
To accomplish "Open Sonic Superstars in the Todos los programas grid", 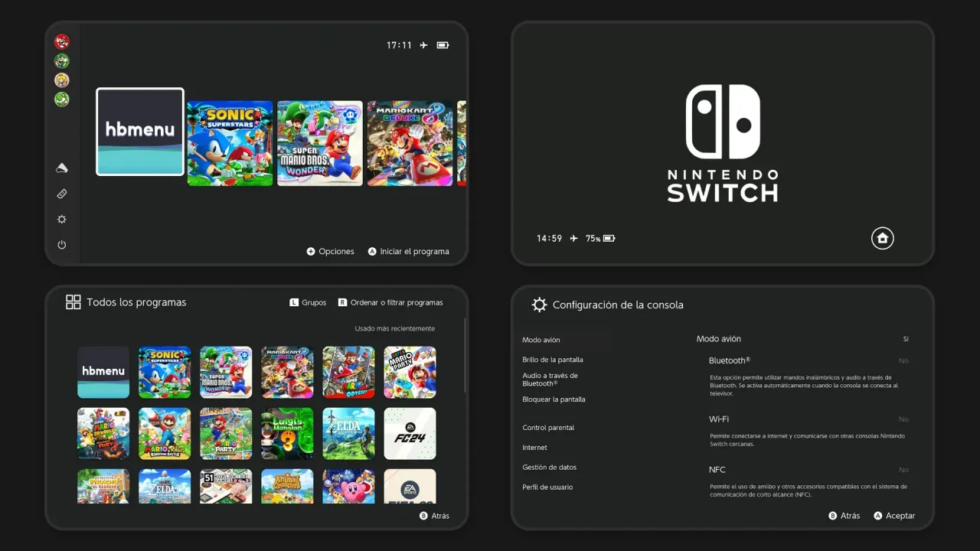I will pos(165,372).
